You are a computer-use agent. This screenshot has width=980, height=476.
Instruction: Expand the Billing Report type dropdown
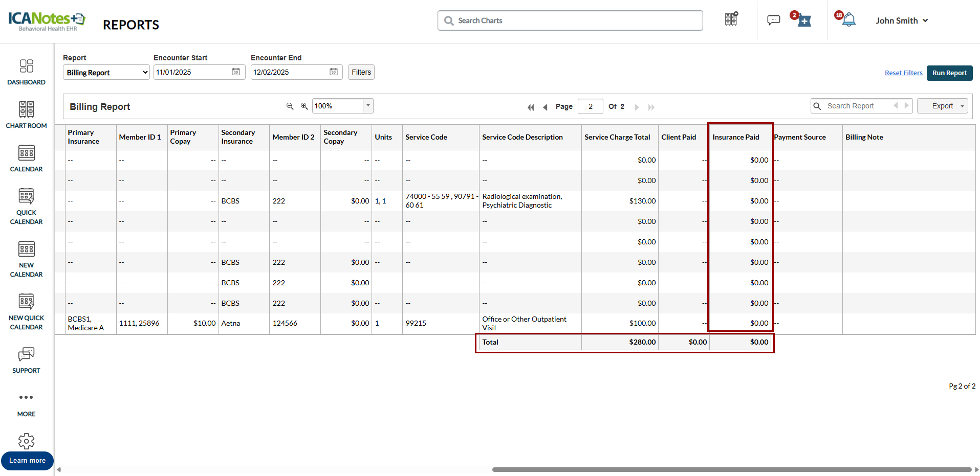[106, 73]
